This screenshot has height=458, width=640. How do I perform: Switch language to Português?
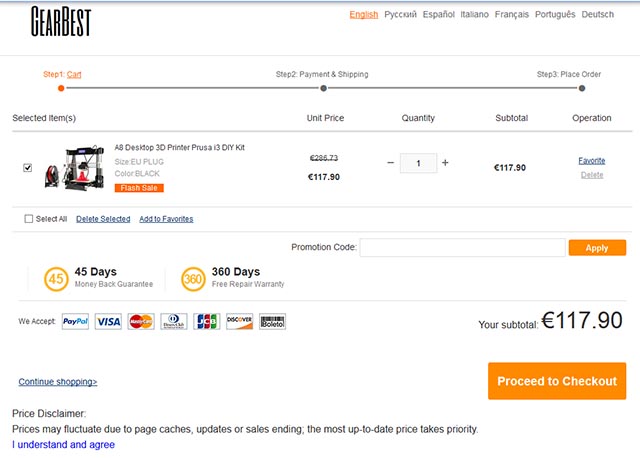tap(555, 14)
